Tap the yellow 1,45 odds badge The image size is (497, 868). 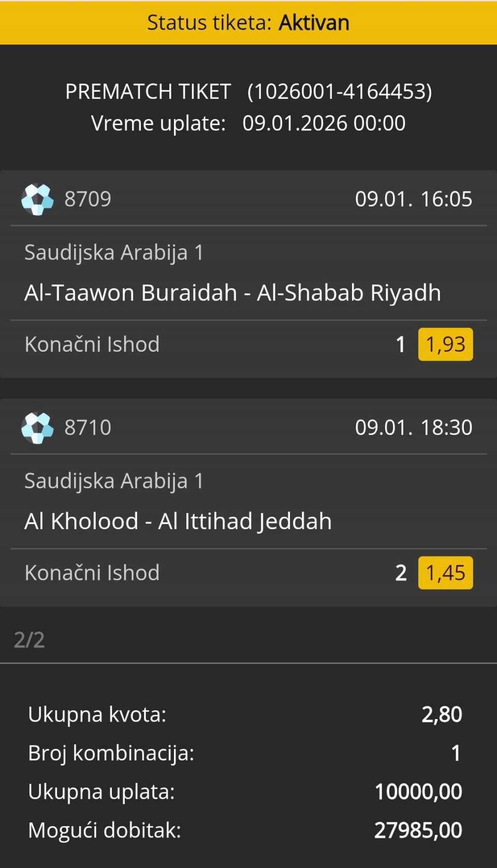445,573
